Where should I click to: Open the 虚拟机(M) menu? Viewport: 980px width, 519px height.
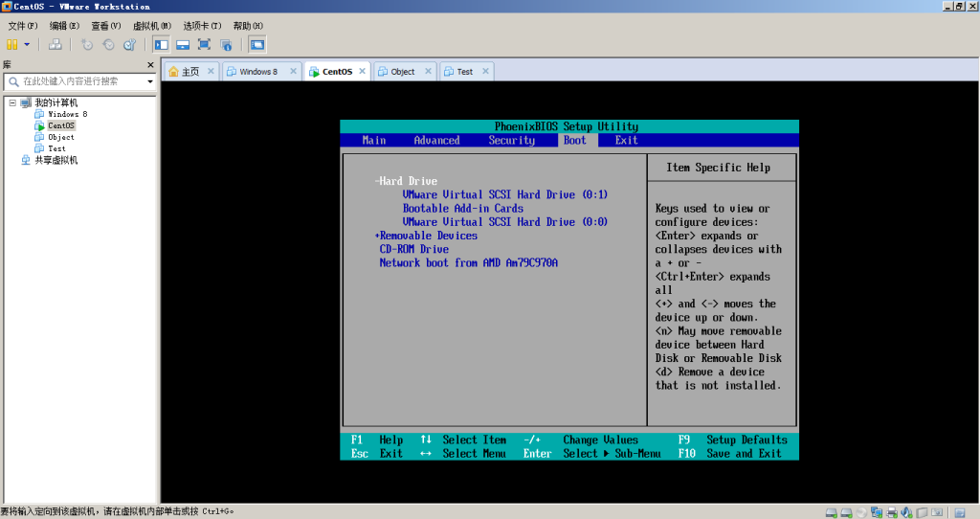(152, 26)
